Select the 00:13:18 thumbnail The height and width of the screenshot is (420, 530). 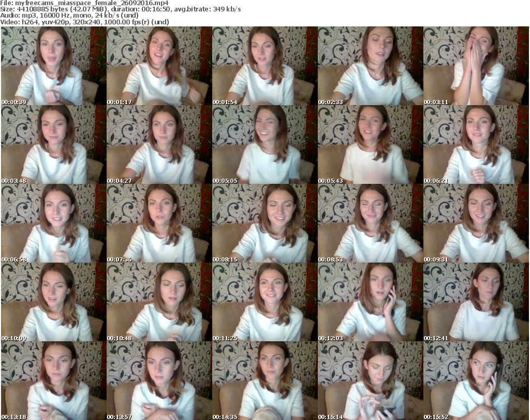point(53,381)
